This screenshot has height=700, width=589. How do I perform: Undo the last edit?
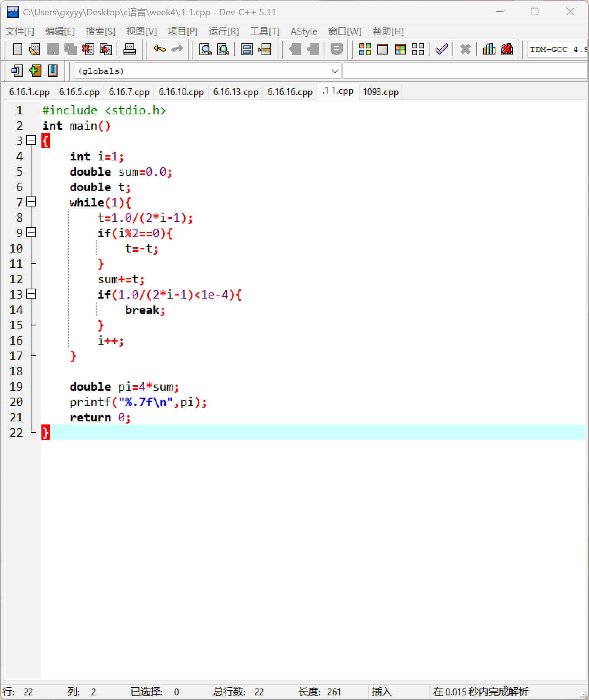pyautogui.click(x=159, y=49)
